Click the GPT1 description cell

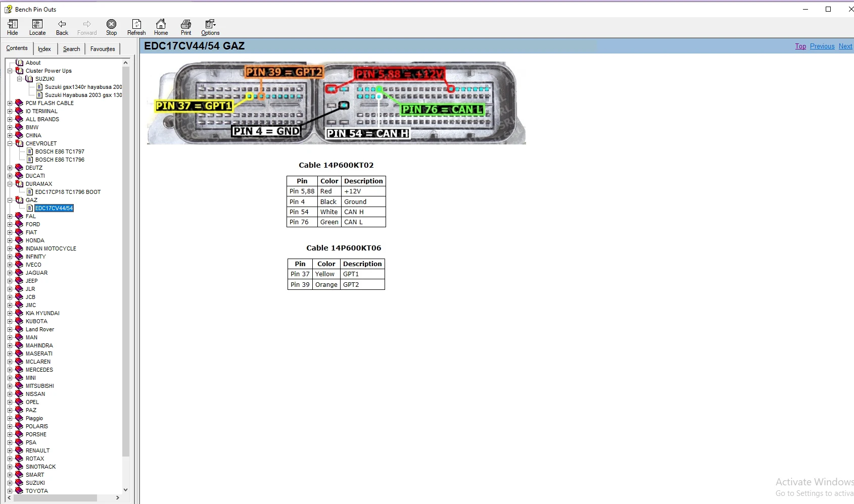point(362,274)
